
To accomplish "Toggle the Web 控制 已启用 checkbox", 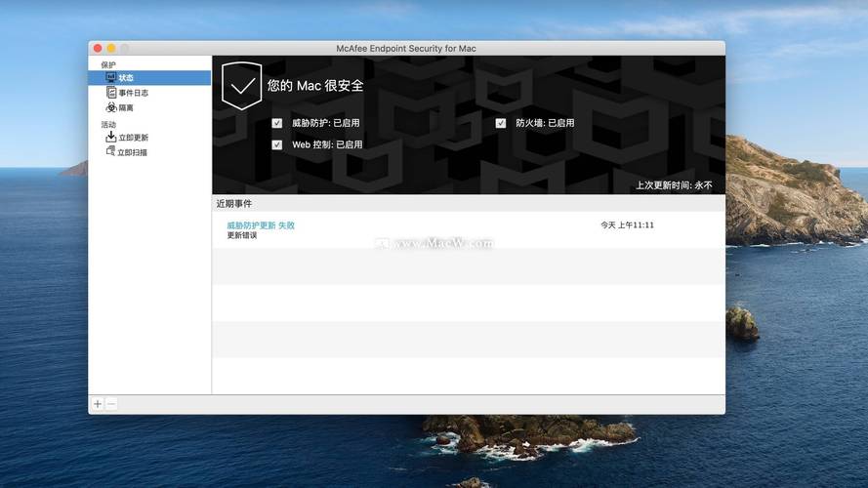I will click(x=276, y=144).
